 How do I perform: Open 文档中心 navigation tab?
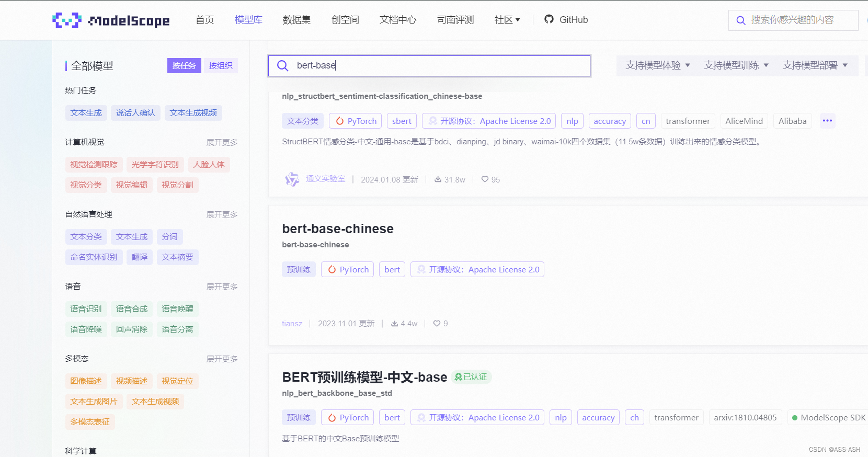(x=398, y=20)
